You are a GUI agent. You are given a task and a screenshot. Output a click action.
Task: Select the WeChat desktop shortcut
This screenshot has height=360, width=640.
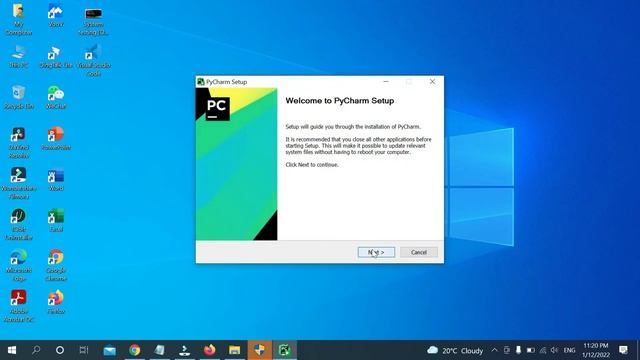point(56,98)
